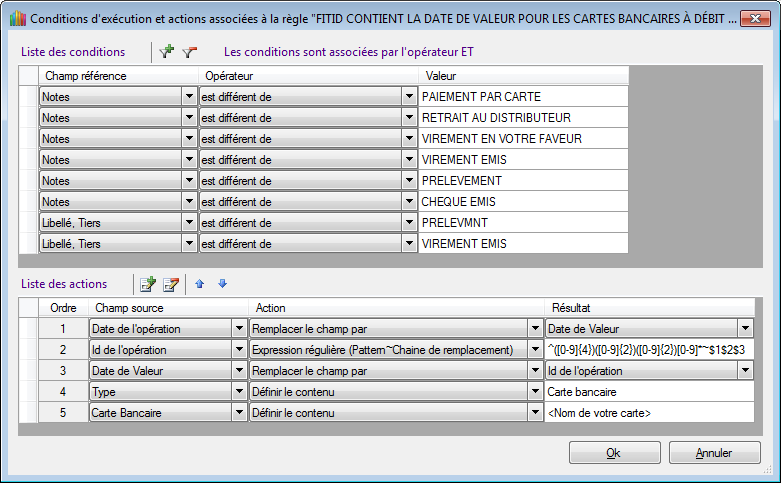Click the CHEQUE EMIS value field
This screenshot has height=483, width=781.
click(523, 202)
